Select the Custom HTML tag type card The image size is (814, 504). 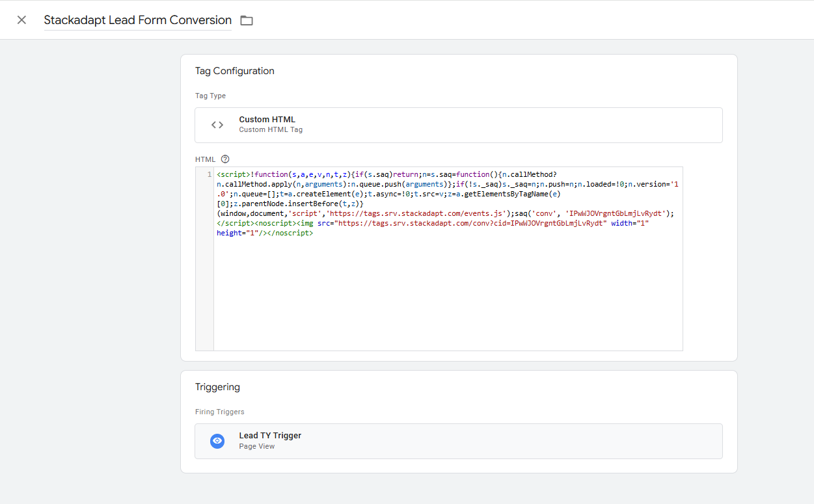click(x=459, y=125)
